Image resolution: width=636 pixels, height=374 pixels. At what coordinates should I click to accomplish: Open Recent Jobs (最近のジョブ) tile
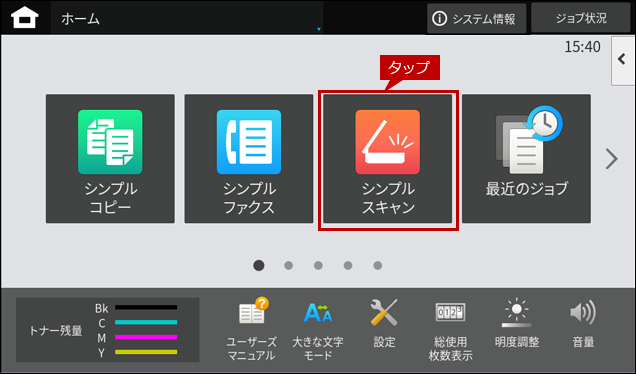point(526,159)
